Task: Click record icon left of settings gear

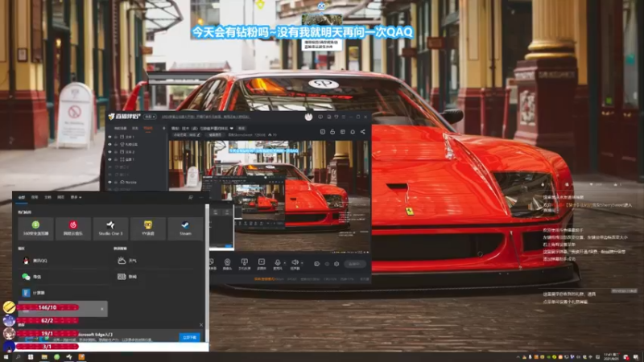Action: (316, 264)
